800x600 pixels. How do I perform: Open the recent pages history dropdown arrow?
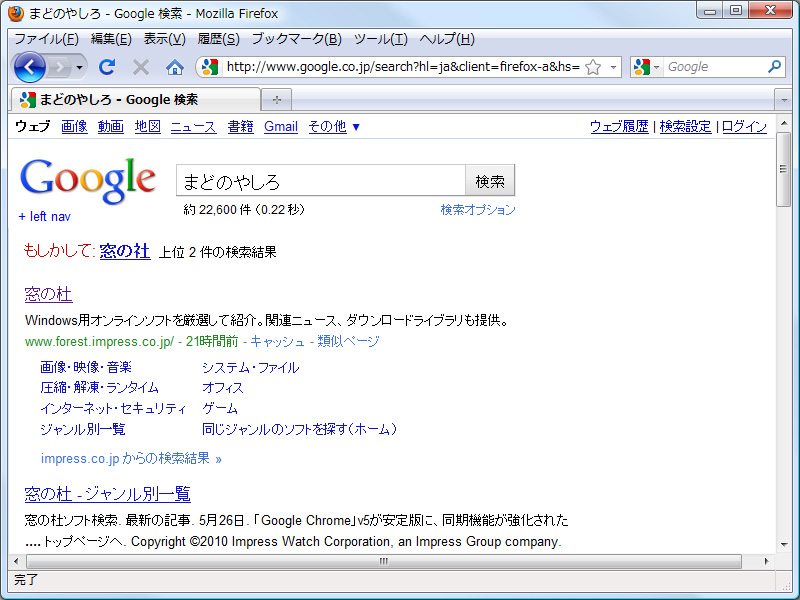click(77, 67)
